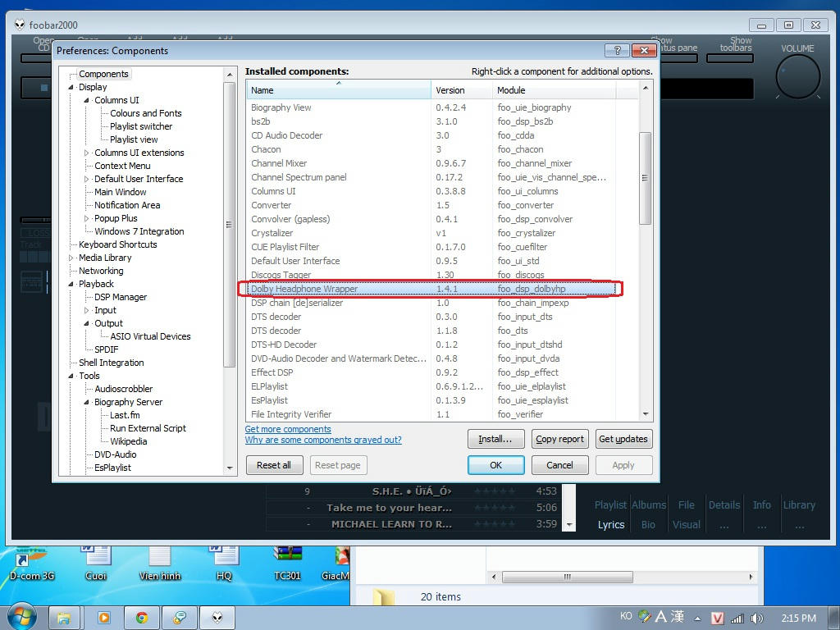The image size is (840, 630).
Task: Select the Convolver (gapless) component row
Action: click(x=431, y=219)
